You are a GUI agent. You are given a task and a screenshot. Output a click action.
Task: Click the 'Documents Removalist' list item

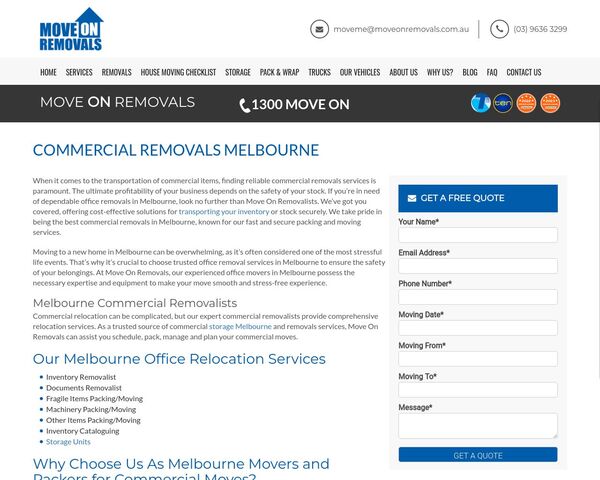pos(84,388)
